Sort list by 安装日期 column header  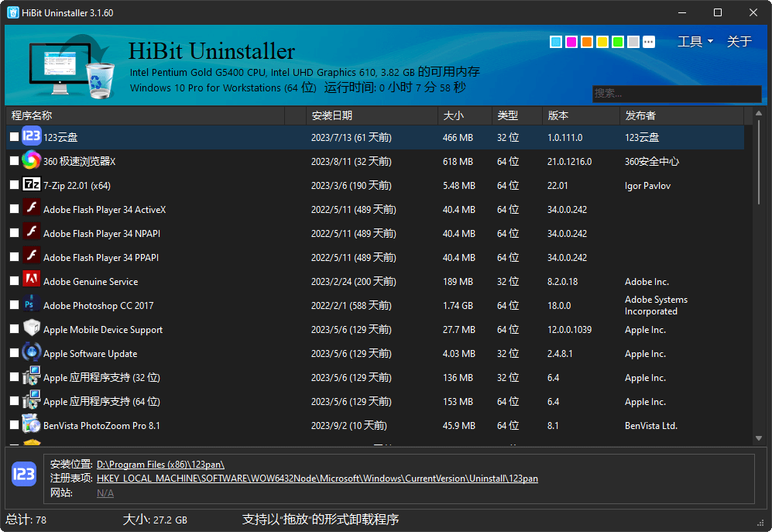[x=332, y=115]
